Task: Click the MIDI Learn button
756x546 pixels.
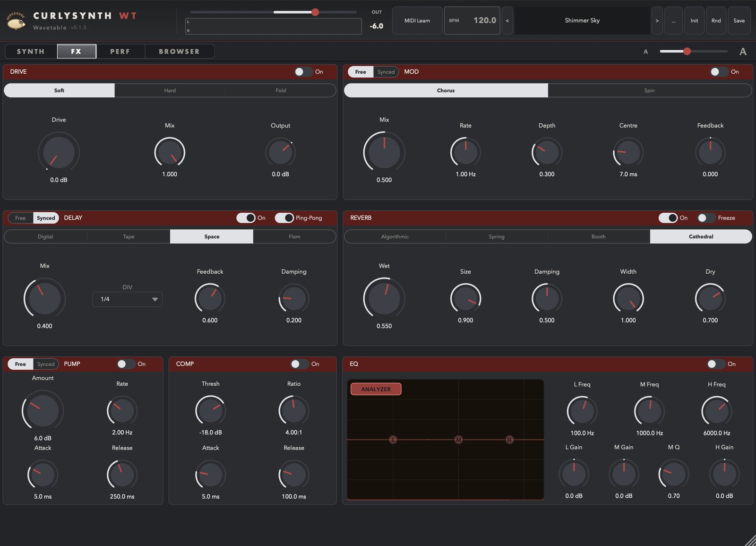Action: pyautogui.click(x=417, y=20)
